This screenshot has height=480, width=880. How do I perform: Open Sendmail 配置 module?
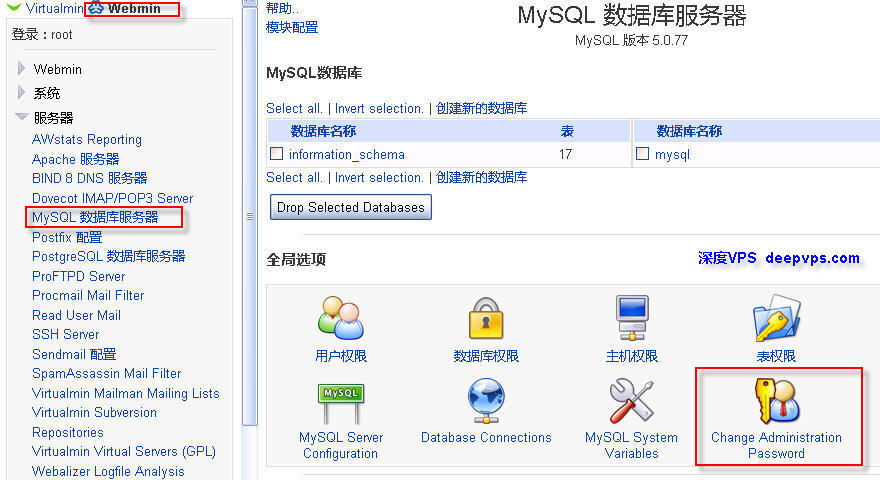tap(74, 354)
